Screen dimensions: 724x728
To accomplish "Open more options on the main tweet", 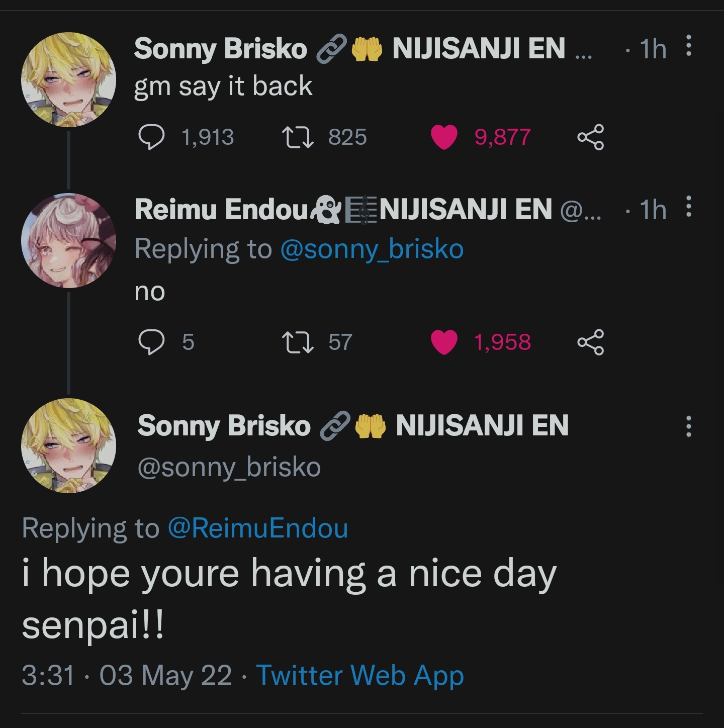I will 689,426.
